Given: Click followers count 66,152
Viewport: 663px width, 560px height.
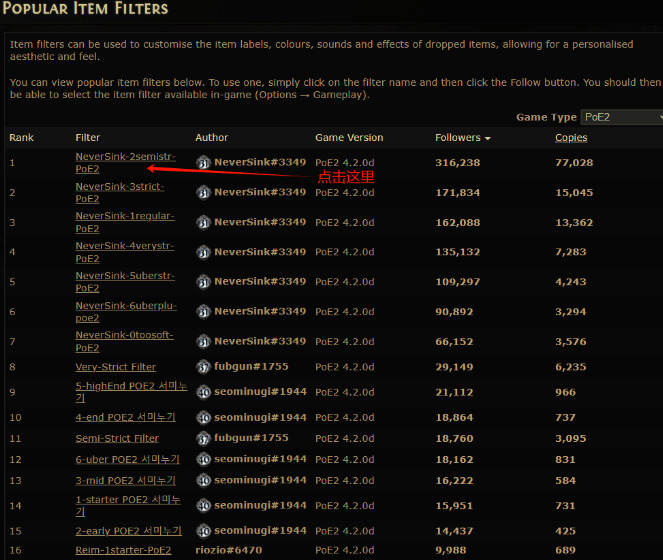Looking at the screenshot, I should pyautogui.click(x=455, y=342).
